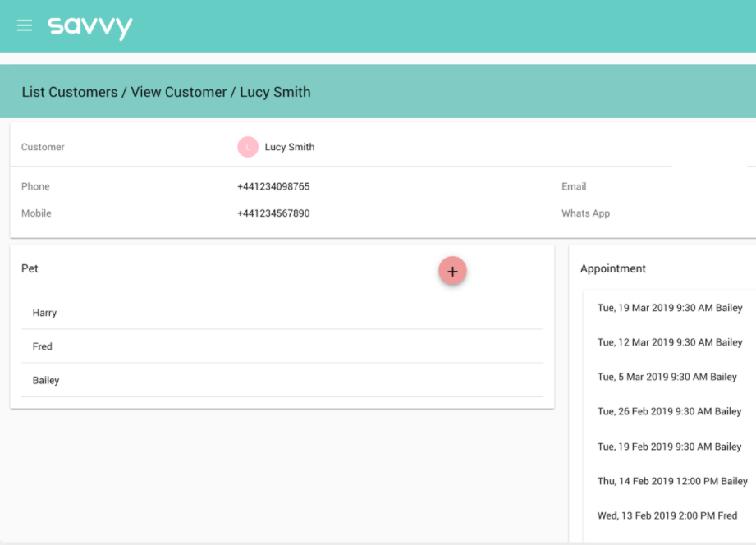Click Lucy Smith's pink avatar circle

coord(248,147)
